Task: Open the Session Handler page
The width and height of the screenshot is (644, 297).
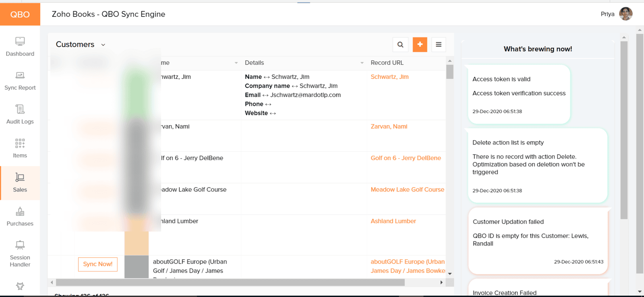Action: point(20,254)
